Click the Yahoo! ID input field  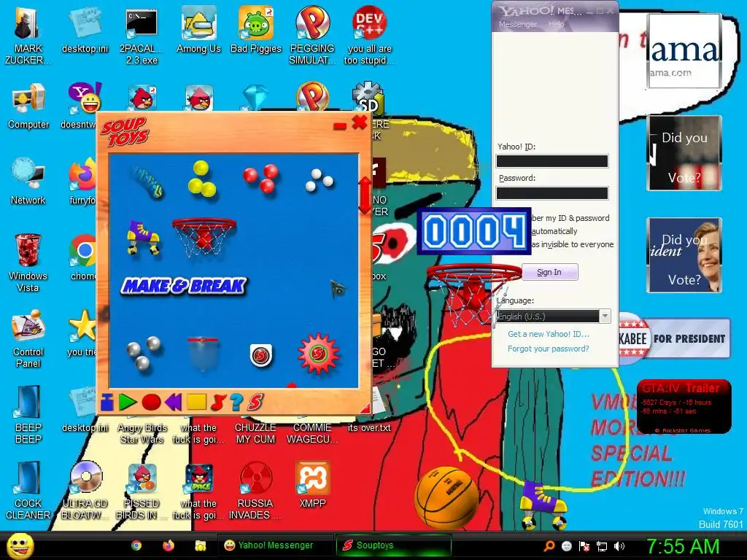(x=552, y=161)
